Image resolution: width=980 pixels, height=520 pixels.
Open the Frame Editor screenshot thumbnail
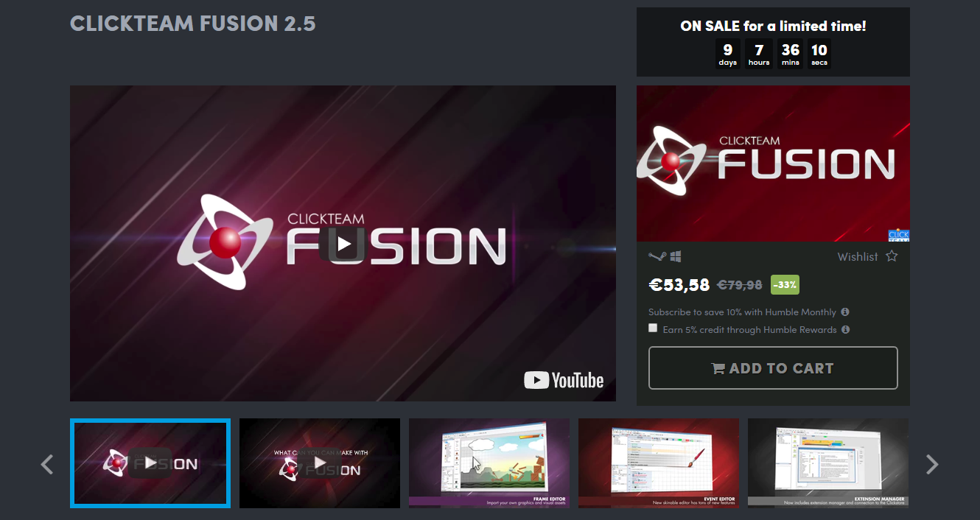coord(489,463)
